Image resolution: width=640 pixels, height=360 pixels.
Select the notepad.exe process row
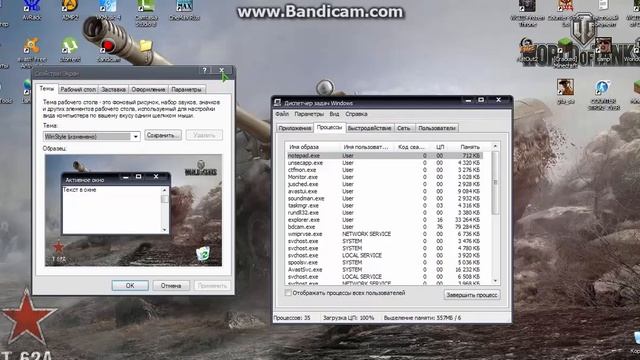point(384,156)
